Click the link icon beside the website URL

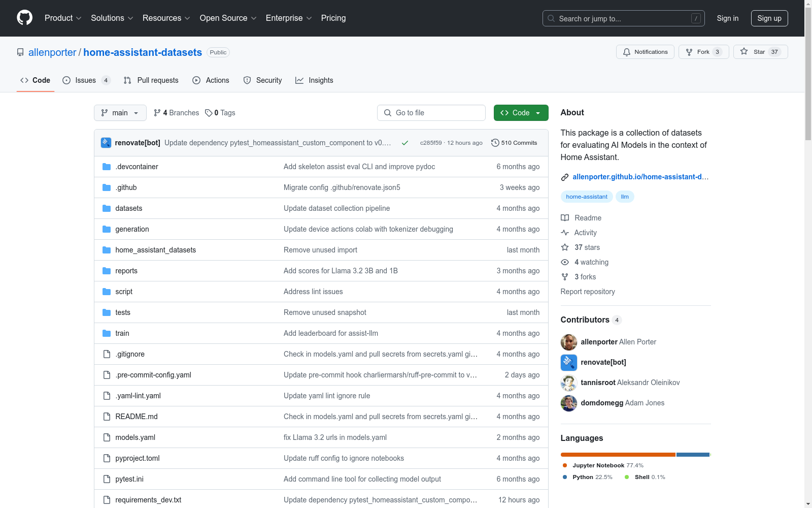coord(565,177)
